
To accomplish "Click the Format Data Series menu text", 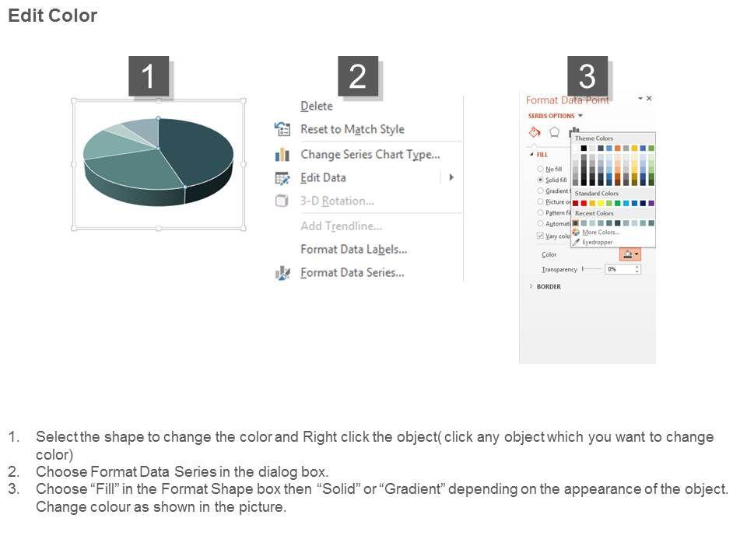I will pyautogui.click(x=352, y=273).
